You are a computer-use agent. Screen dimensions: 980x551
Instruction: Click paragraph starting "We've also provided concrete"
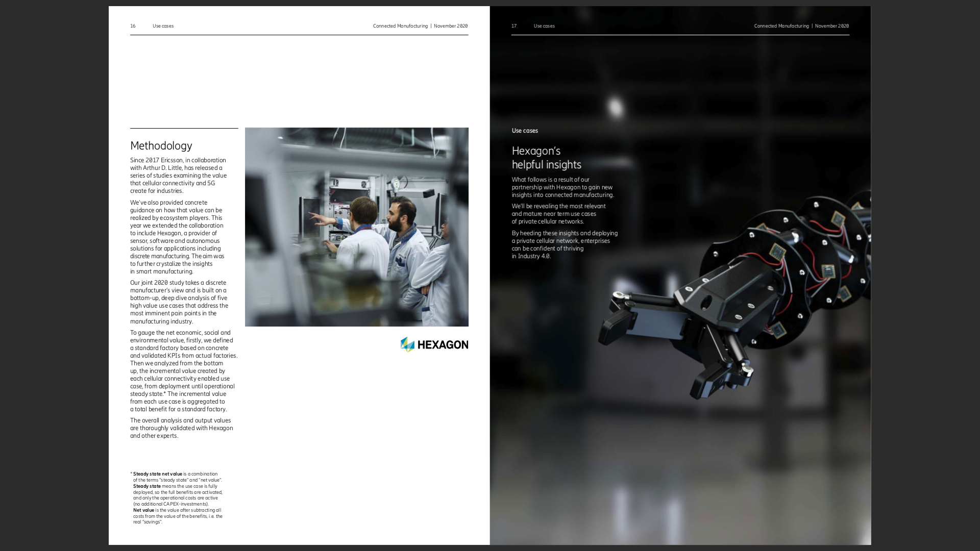tap(177, 237)
